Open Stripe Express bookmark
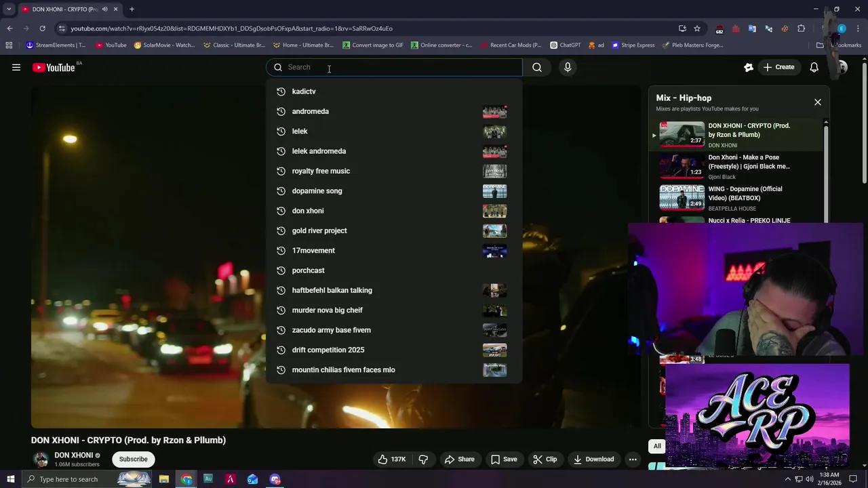The image size is (868, 488). pyautogui.click(x=633, y=45)
